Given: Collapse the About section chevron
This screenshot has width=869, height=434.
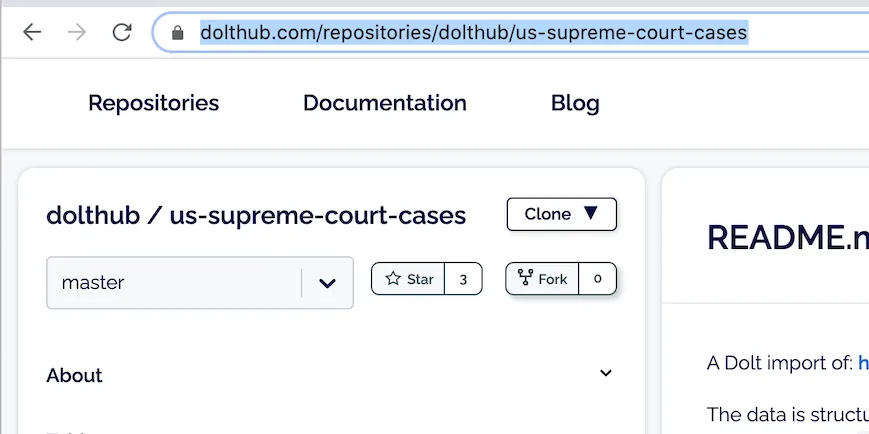Looking at the screenshot, I should tap(605, 374).
